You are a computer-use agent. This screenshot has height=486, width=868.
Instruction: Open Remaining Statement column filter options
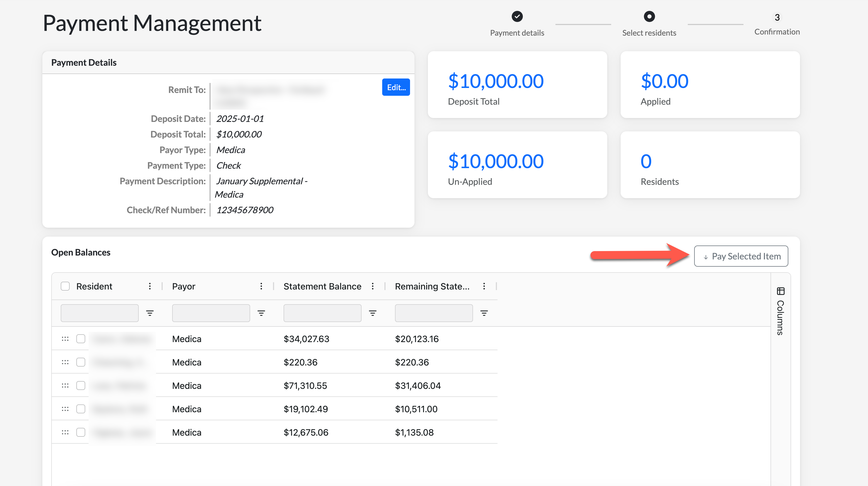tap(484, 313)
